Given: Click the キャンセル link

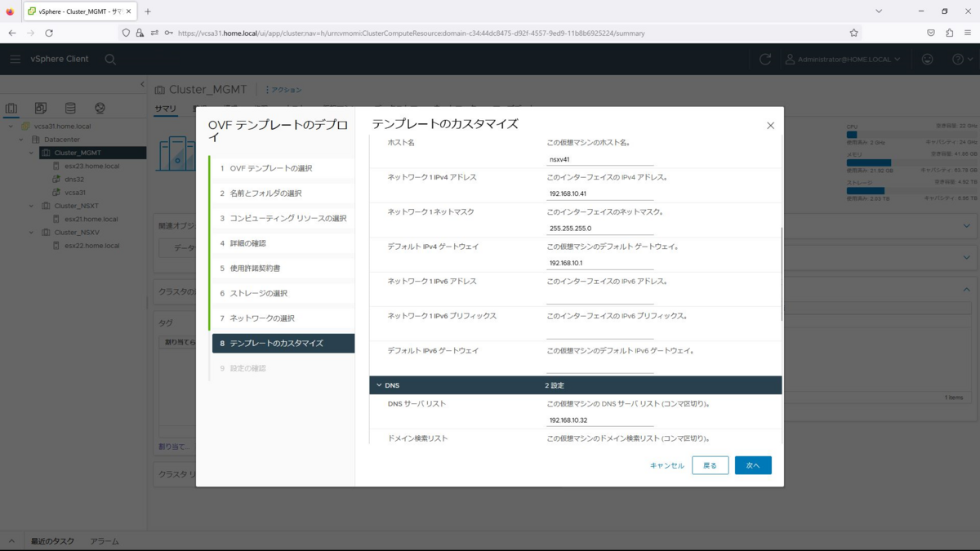Looking at the screenshot, I should (666, 465).
